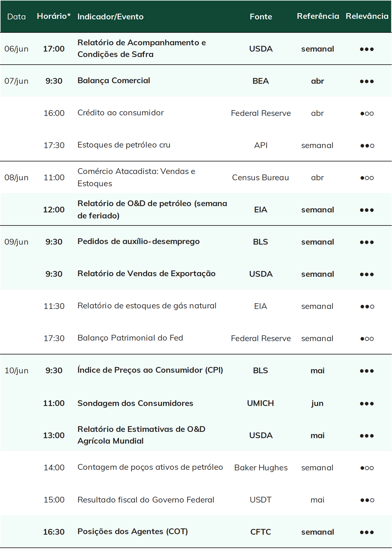Select the 06/jun date cell
The width and height of the screenshot is (392, 554).
16,49
